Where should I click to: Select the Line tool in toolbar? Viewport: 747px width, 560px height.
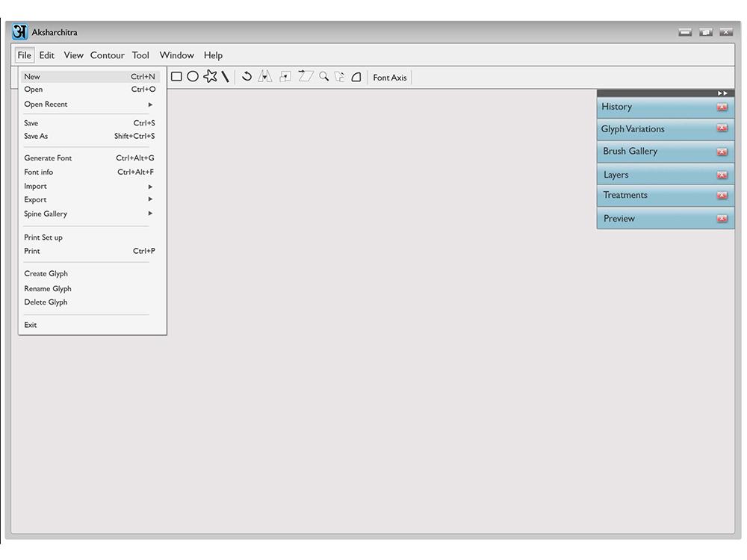click(225, 77)
